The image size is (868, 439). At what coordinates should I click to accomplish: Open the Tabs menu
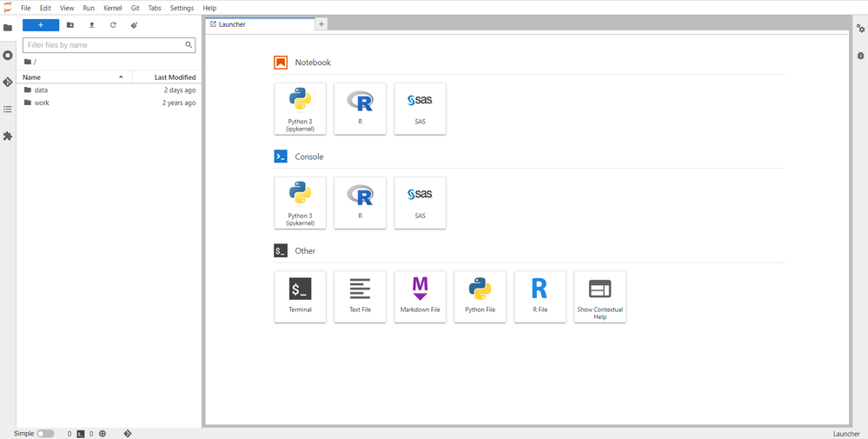(155, 9)
